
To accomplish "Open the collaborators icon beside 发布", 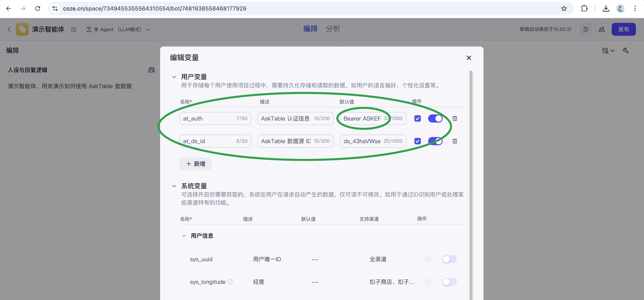I will pos(602,30).
